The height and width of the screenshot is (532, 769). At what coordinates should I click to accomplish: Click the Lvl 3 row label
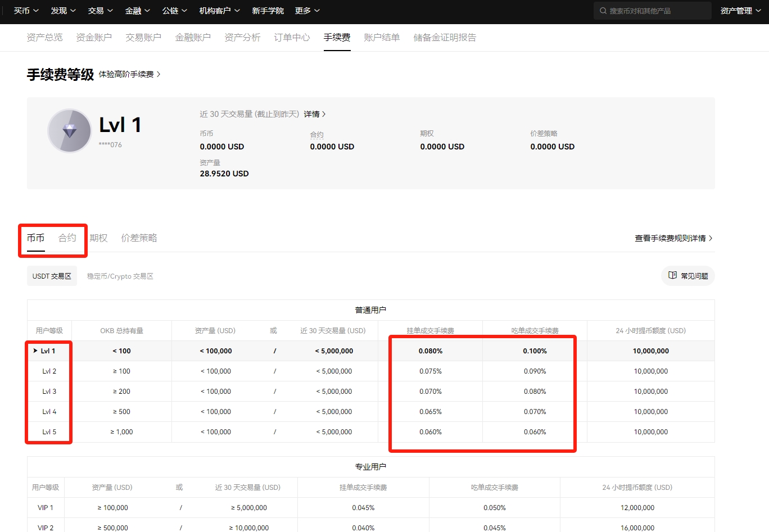pos(49,392)
